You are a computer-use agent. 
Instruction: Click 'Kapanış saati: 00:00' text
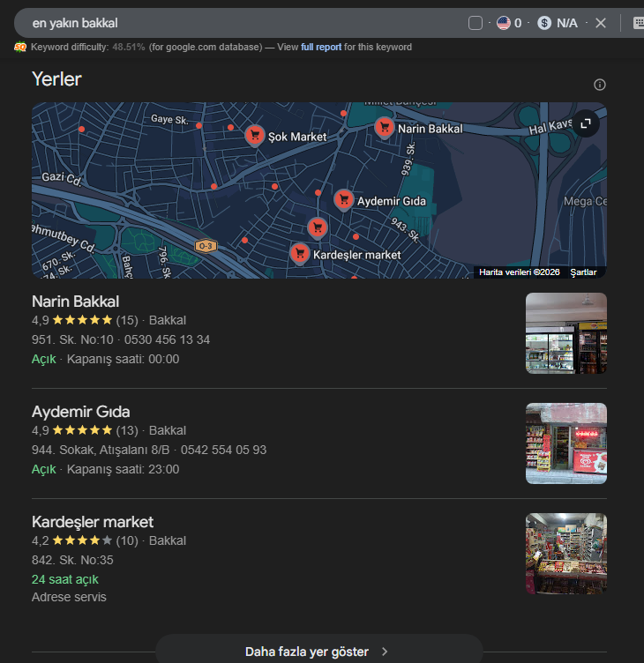tap(123, 359)
